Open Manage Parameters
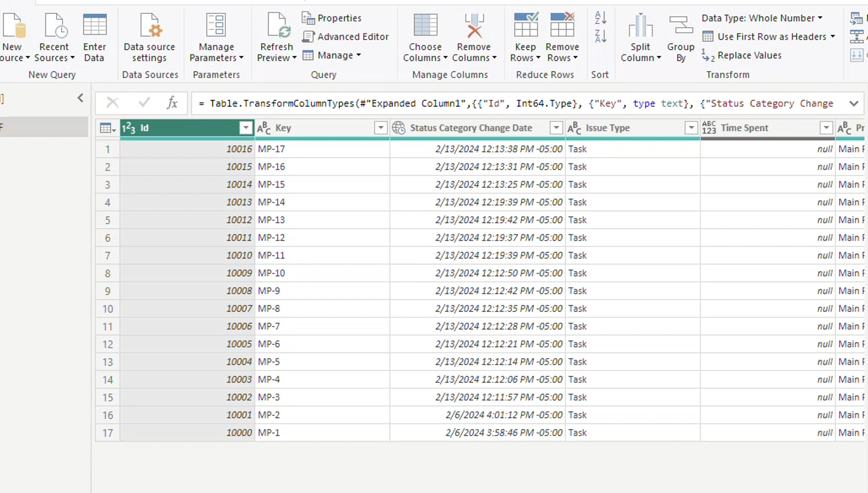 pos(216,37)
